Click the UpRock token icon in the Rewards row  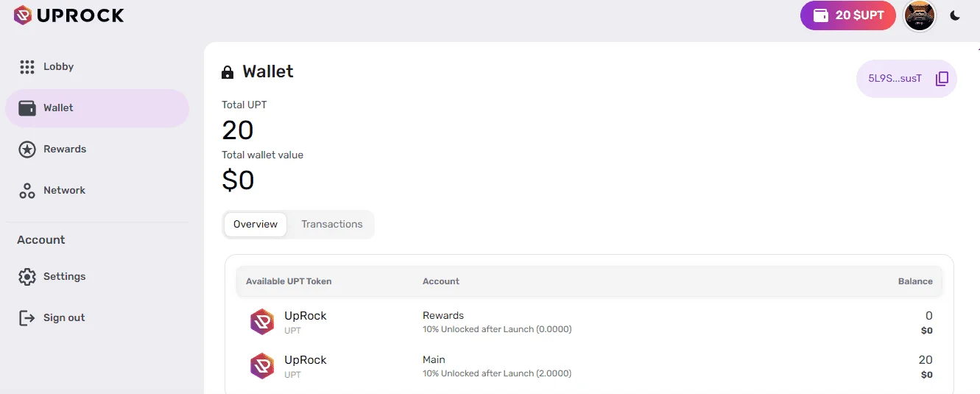pos(262,322)
